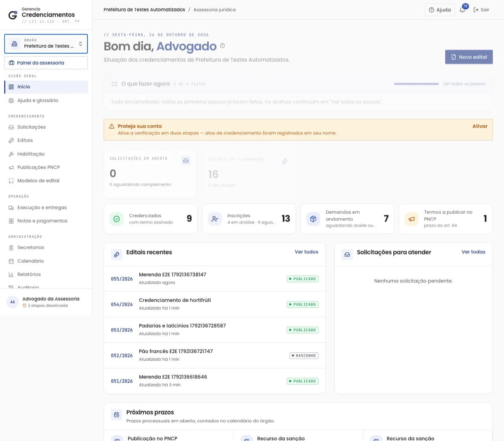This screenshot has height=441, width=504.
Task: Click the Inscrições person icon
Action: click(215, 219)
